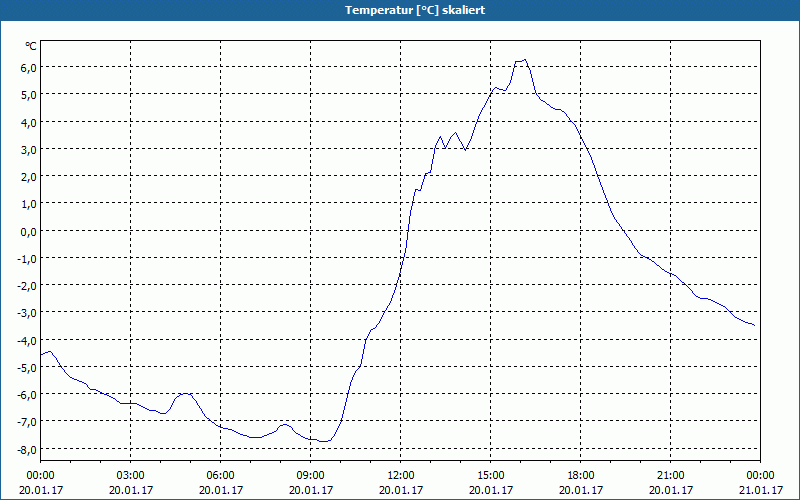Click the chart title 'Temperatur [°C] skaliert'

pyautogui.click(x=415, y=10)
